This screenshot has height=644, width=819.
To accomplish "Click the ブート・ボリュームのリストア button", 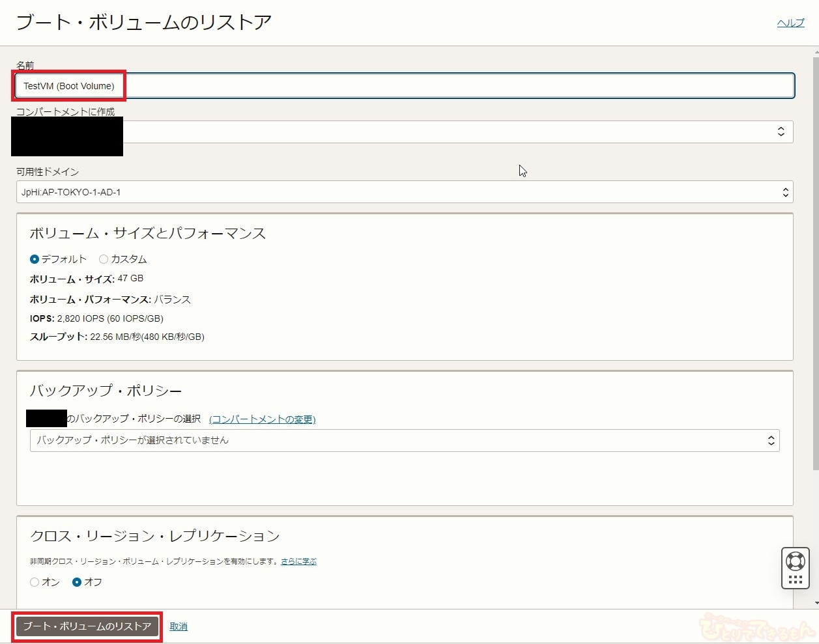I will (87, 626).
